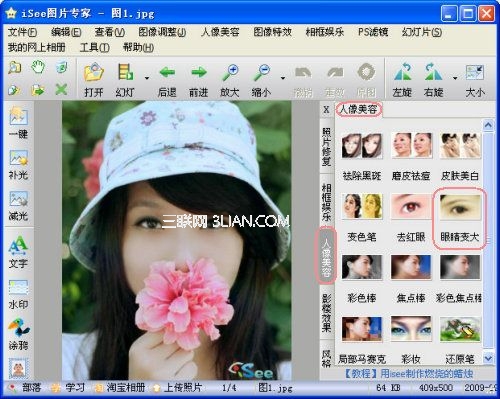
Task: Go to next image with 前进 arrow
Action: (x=199, y=80)
